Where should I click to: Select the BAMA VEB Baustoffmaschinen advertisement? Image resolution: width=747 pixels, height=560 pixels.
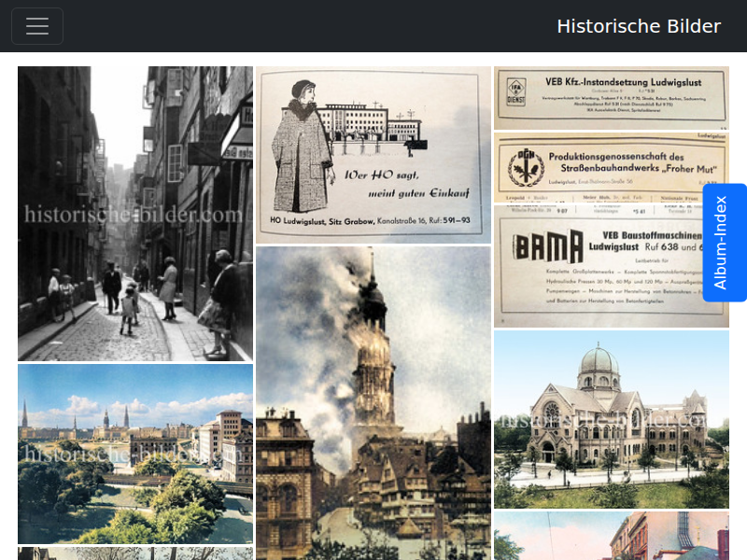612,267
